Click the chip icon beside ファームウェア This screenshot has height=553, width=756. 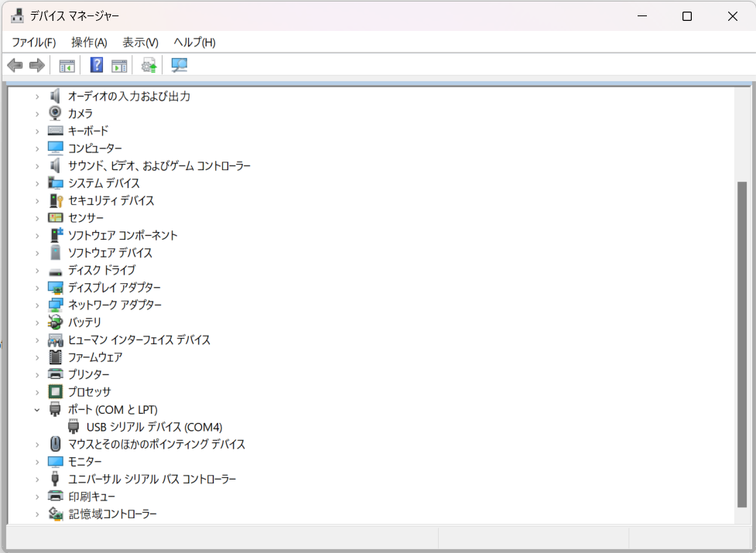pyautogui.click(x=56, y=357)
